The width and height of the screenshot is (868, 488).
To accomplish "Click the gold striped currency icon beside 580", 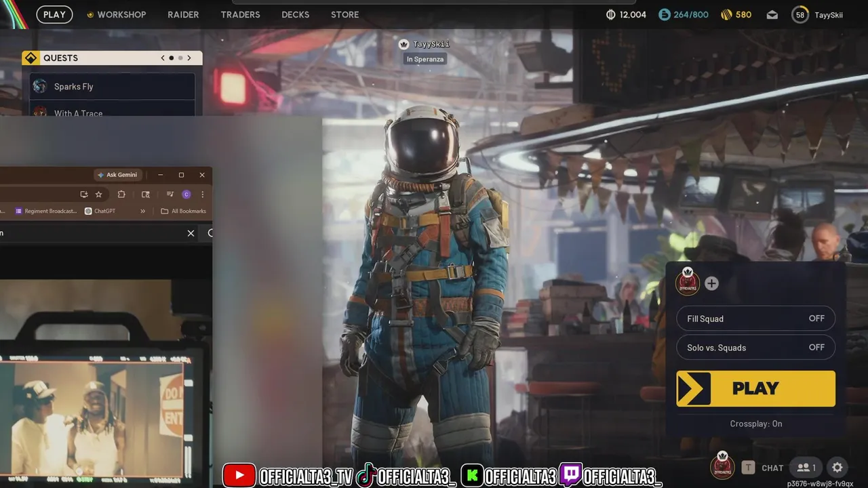I will 726,14.
